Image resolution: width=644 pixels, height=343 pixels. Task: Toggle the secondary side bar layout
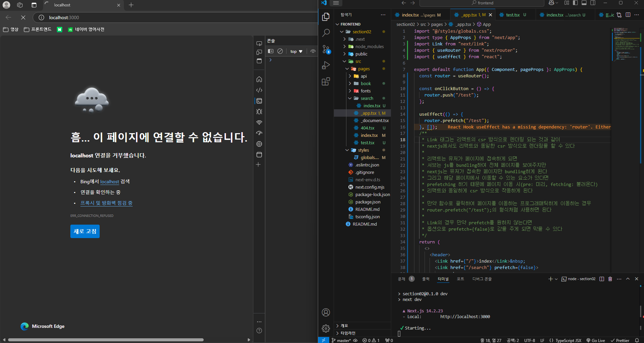point(593,3)
